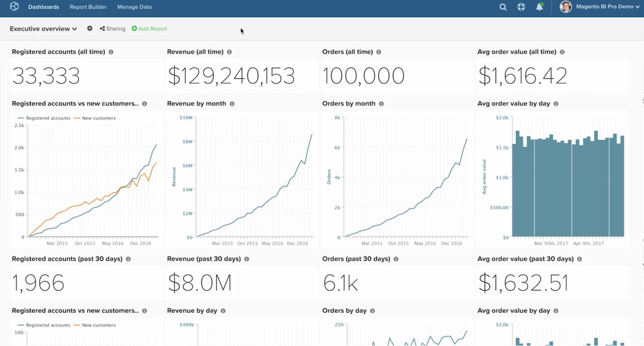Open the Magento BI Pro Demo account menu
Viewport: 644px width, 346px height.
pyautogui.click(x=607, y=7)
